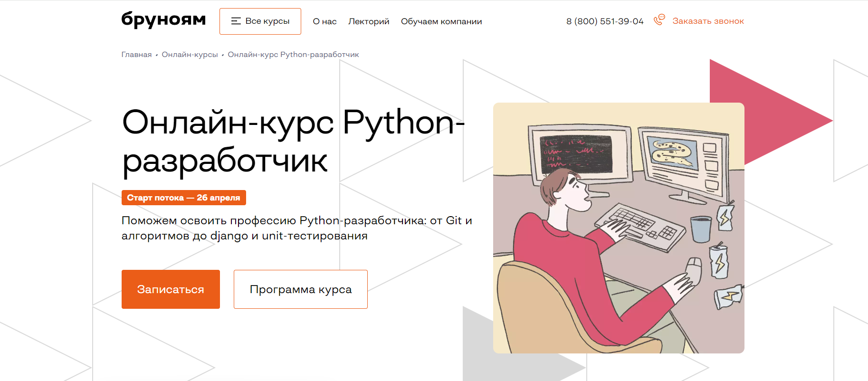Go to Лекторий section

pos(369,21)
